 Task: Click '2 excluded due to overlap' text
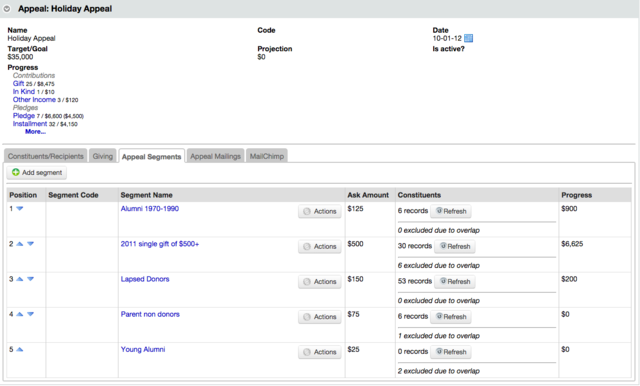pos(439,371)
